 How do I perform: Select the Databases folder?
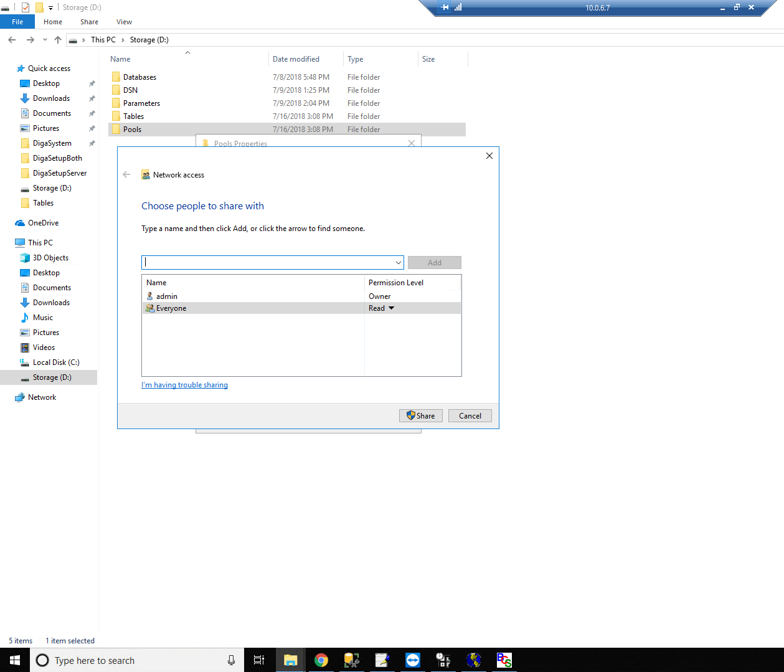pyautogui.click(x=139, y=77)
